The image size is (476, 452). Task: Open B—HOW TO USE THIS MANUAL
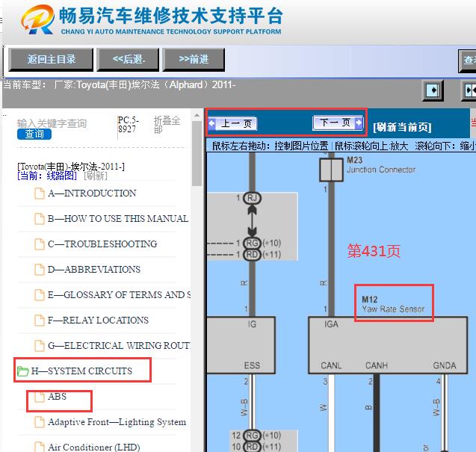click(x=118, y=219)
